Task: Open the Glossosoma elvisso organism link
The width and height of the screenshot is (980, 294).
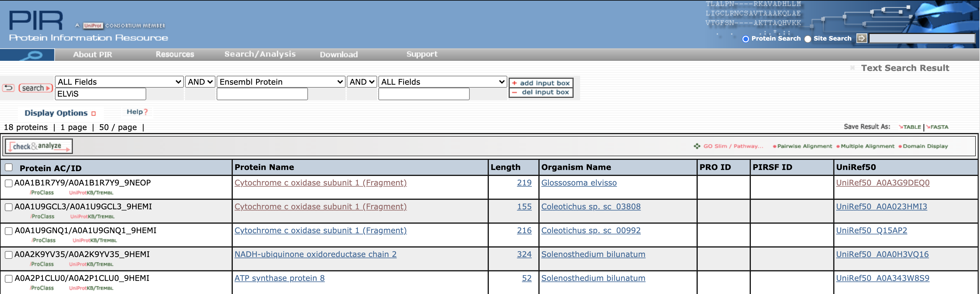Action: pos(579,183)
